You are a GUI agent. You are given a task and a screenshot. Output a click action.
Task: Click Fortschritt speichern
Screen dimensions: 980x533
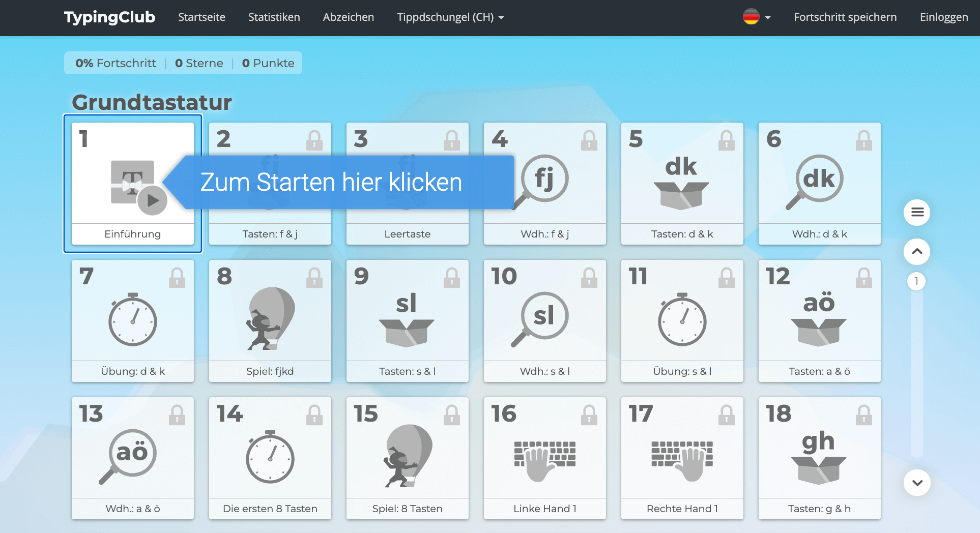845,17
